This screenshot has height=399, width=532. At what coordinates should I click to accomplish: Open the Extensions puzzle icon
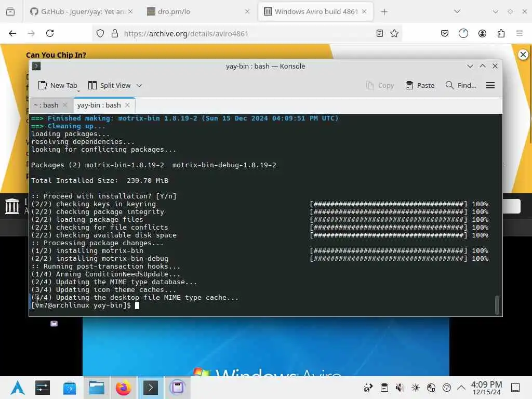(501, 33)
